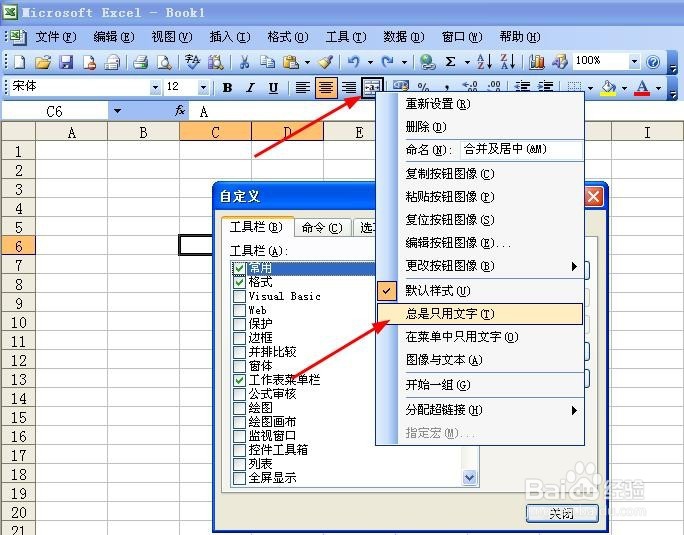Sort descending with the Z-A icon

coord(507,62)
